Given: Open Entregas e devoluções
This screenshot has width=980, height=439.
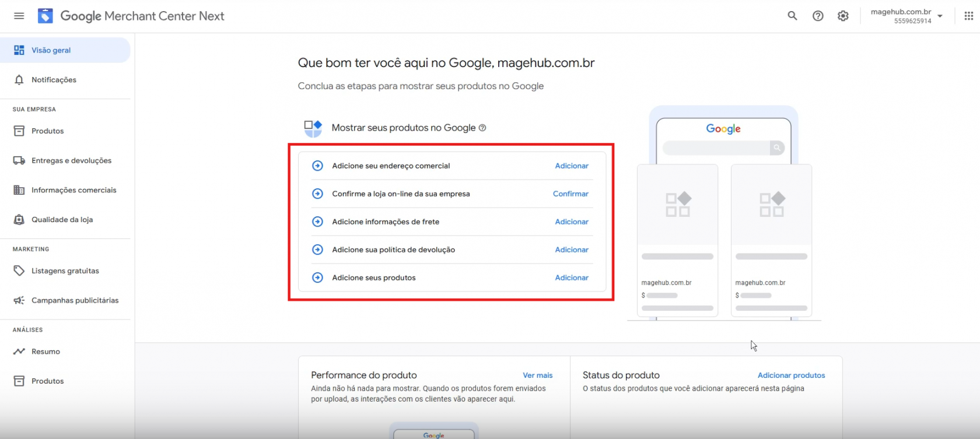Looking at the screenshot, I should point(65,160).
